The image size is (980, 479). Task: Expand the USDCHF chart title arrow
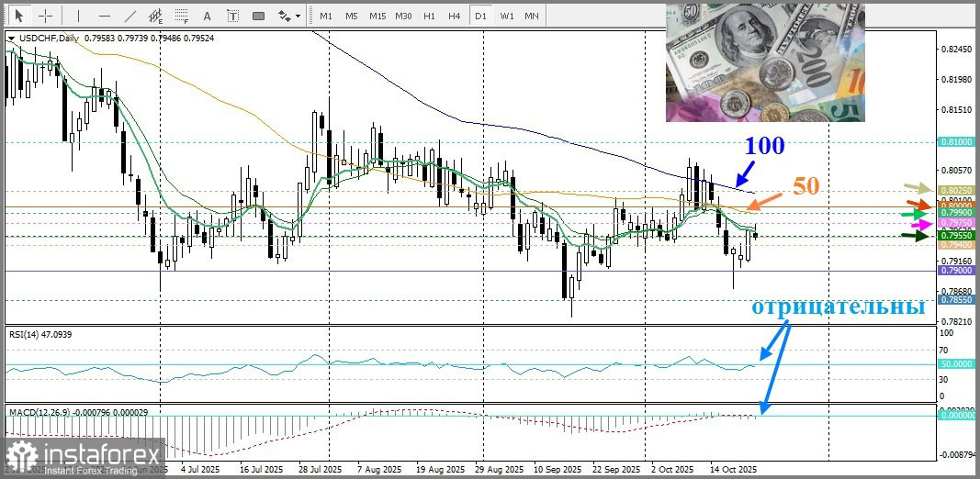click(11, 38)
